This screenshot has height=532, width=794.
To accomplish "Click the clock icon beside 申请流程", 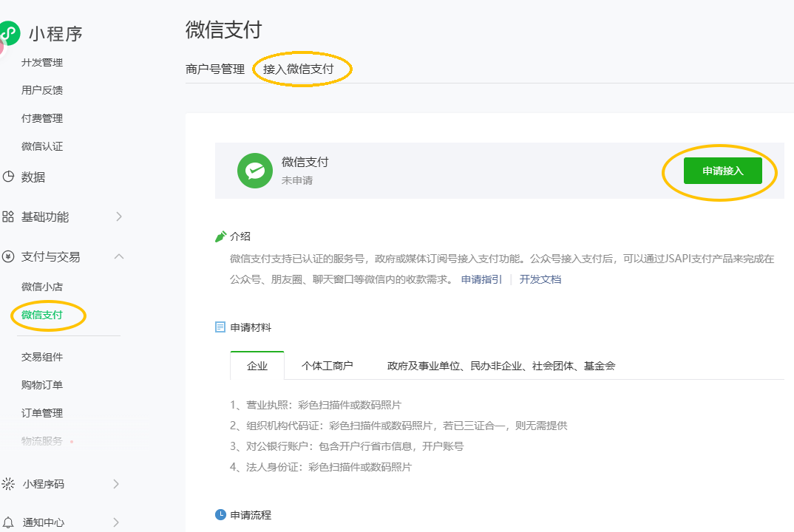I will pyautogui.click(x=220, y=515).
